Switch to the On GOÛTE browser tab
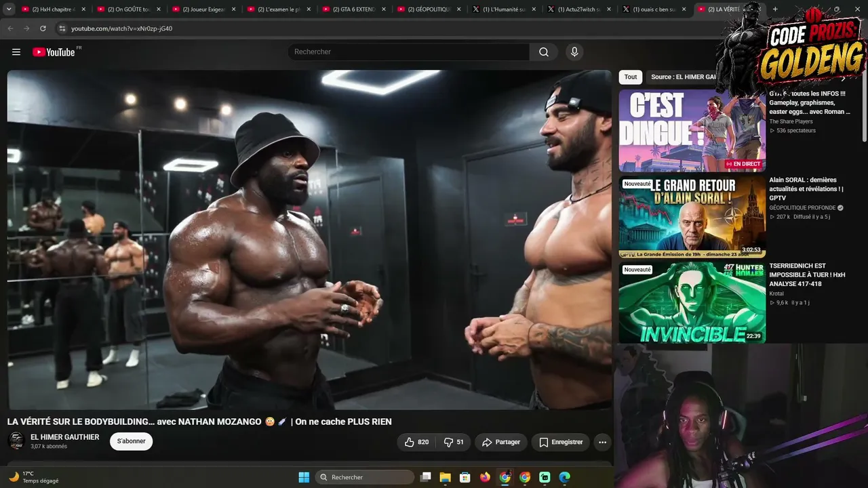The image size is (868, 488). [x=128, y=9]
